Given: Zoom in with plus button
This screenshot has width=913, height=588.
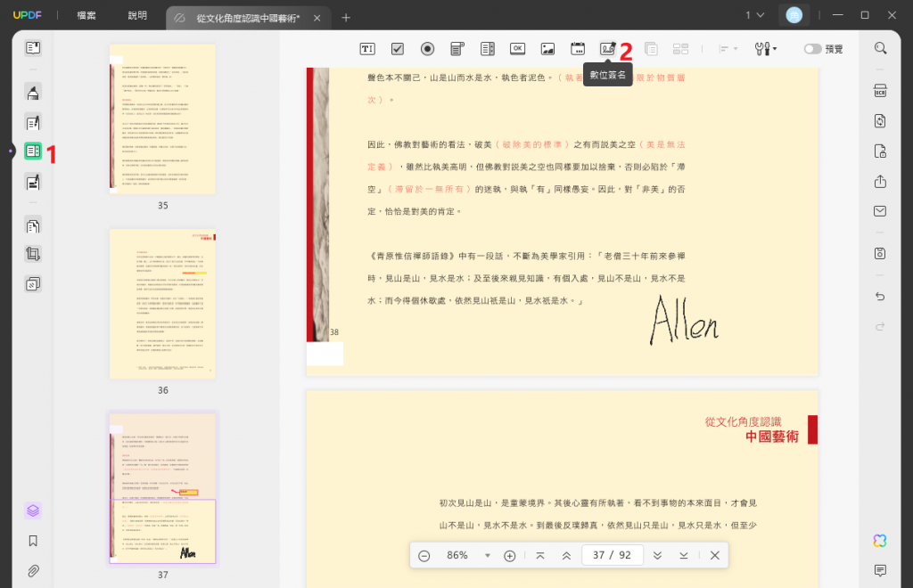Looking at the screenshot, I should coord(509,556).
